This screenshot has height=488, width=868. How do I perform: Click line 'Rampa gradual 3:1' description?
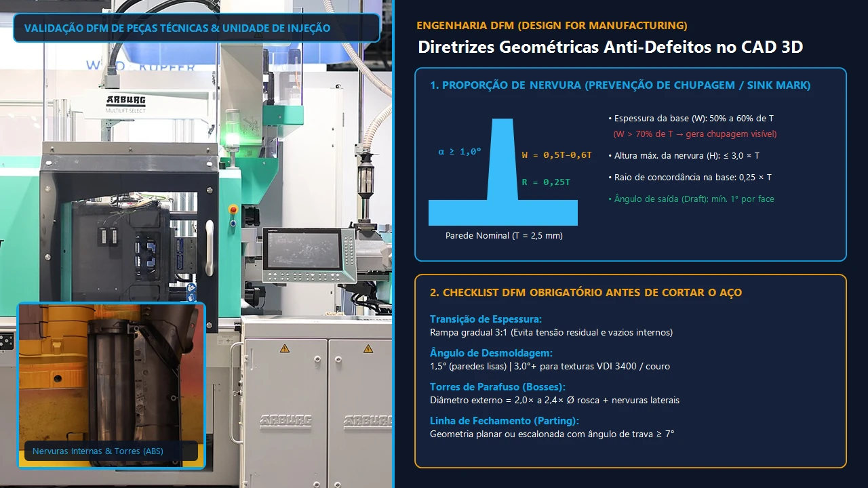(551, 332)
